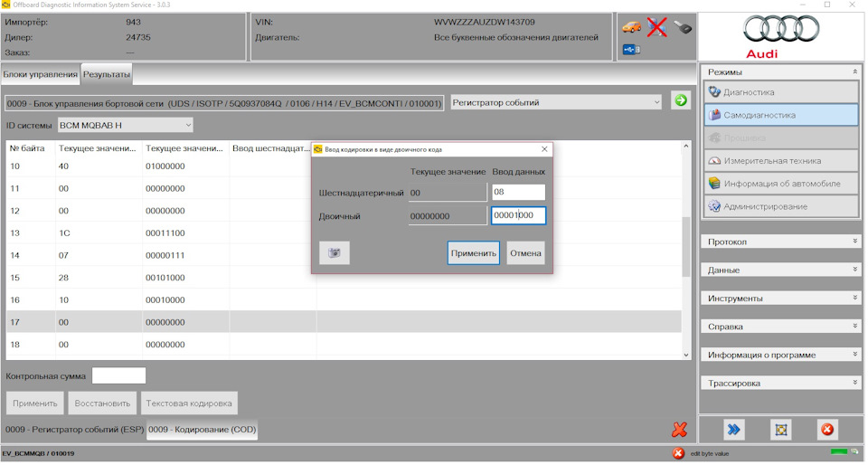868x465 pixels.
Task: Click the hexadecimal input field with 08
Action: (518, 192)
